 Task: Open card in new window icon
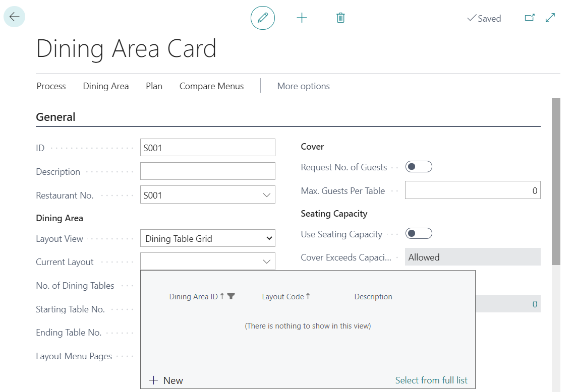click(x=529, y=18)
